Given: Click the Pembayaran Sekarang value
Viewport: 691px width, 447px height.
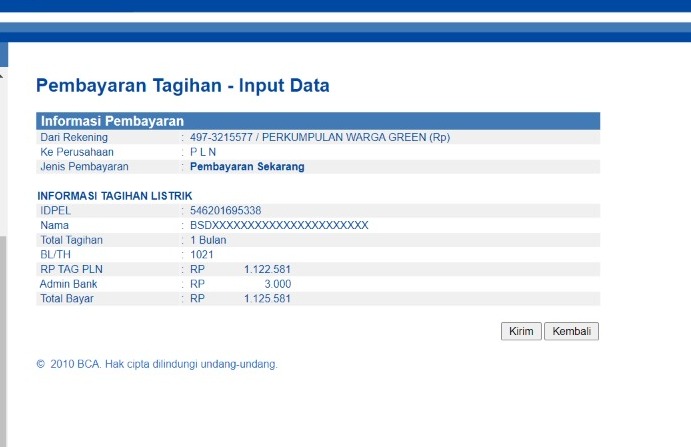Looking at the screenshot, I should coord(247,167).
